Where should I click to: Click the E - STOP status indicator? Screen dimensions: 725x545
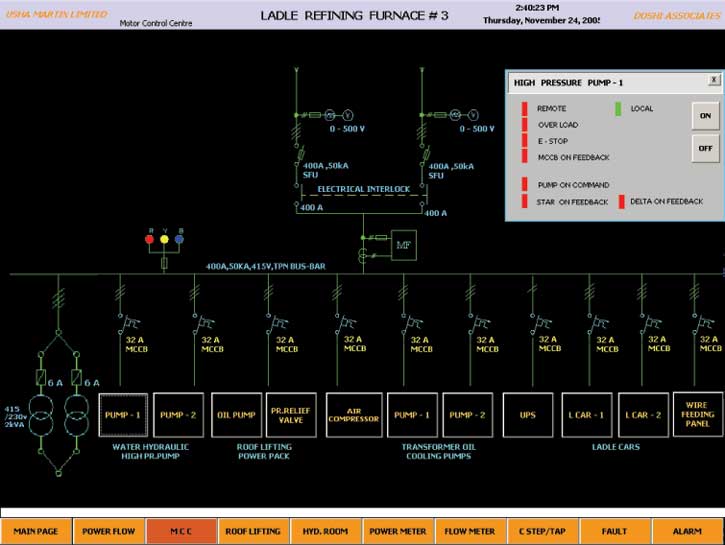(525, 141)
